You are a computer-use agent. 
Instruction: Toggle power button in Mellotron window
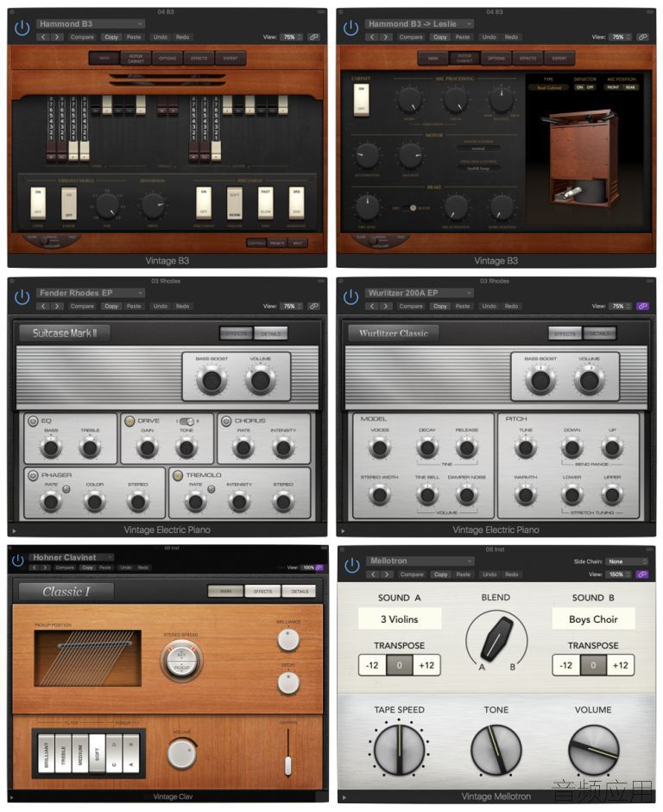352,565
